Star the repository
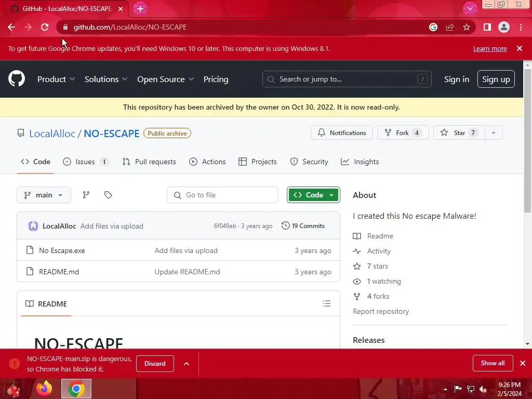 coord(459,132)
